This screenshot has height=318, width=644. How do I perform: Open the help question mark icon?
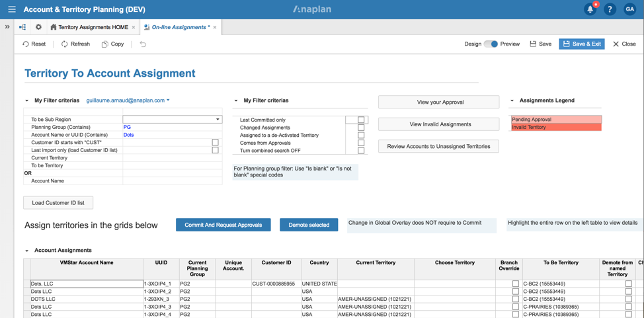click(x=610, y=9)
